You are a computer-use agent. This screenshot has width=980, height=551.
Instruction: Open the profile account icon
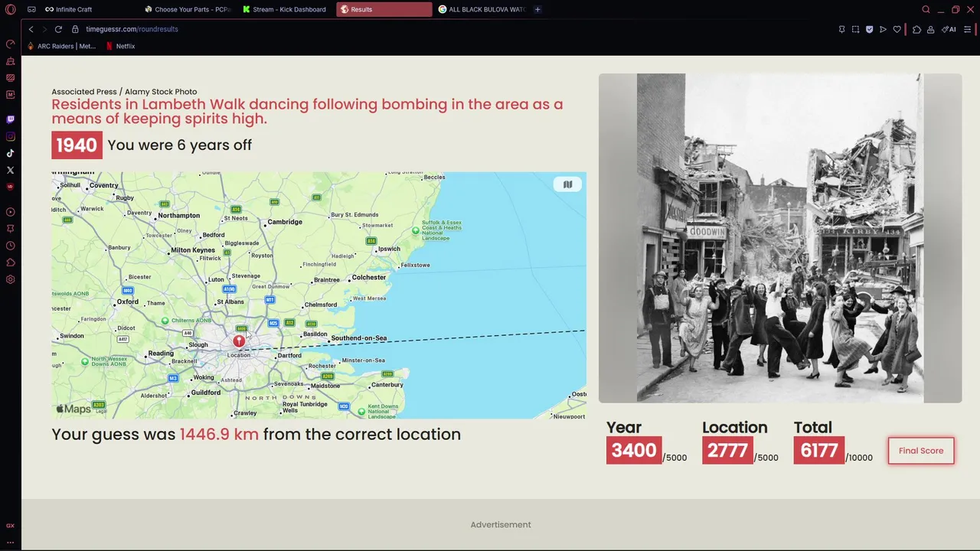tap(930, 29)
